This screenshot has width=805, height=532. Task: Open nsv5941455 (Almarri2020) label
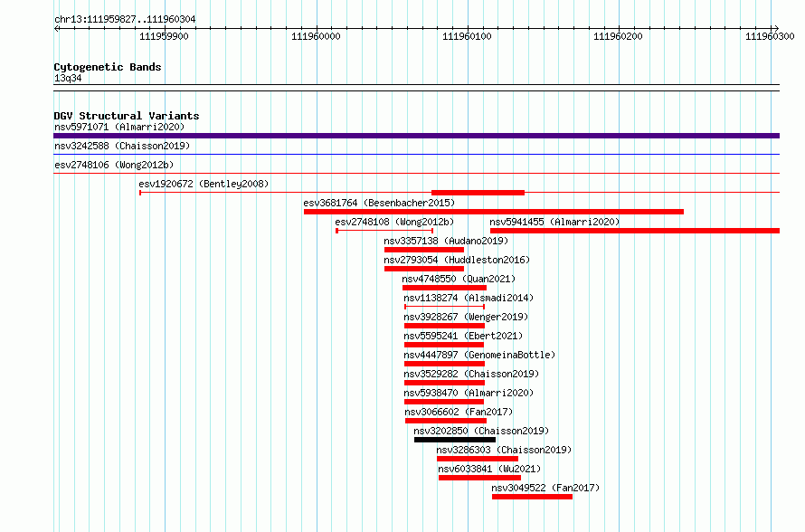tap(554, 222)
